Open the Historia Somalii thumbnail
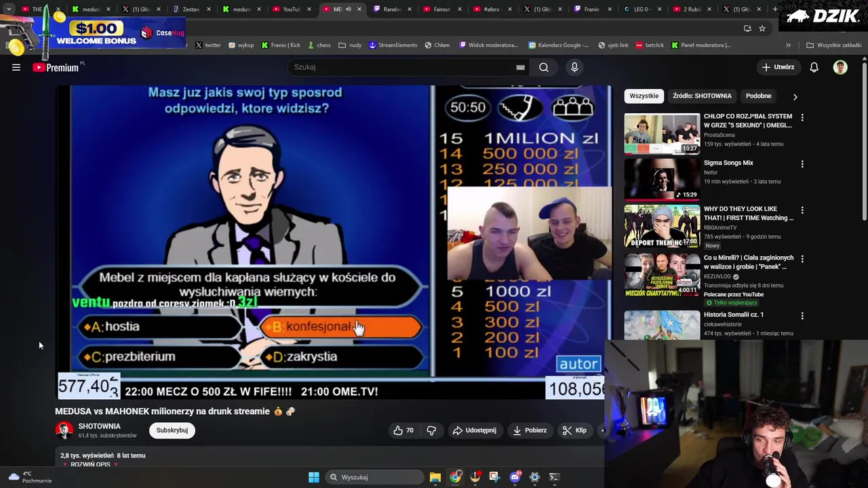Viewport: 868px width, 488px height. pos(662,325)
